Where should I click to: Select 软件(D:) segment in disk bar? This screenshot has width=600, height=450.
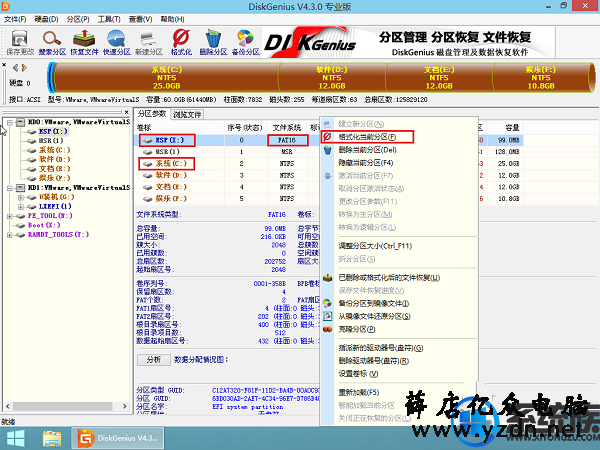332,78
